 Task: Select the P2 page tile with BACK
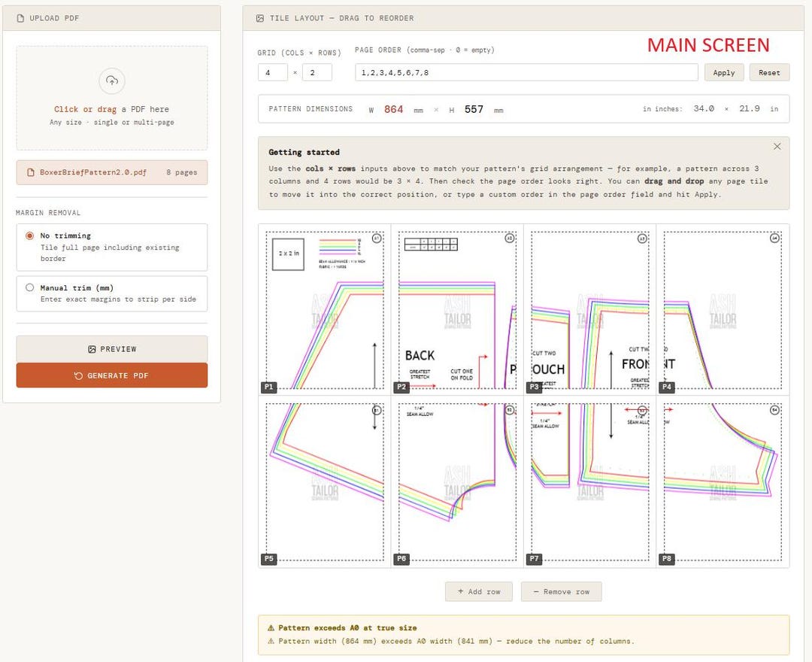[x=457, y=310]
